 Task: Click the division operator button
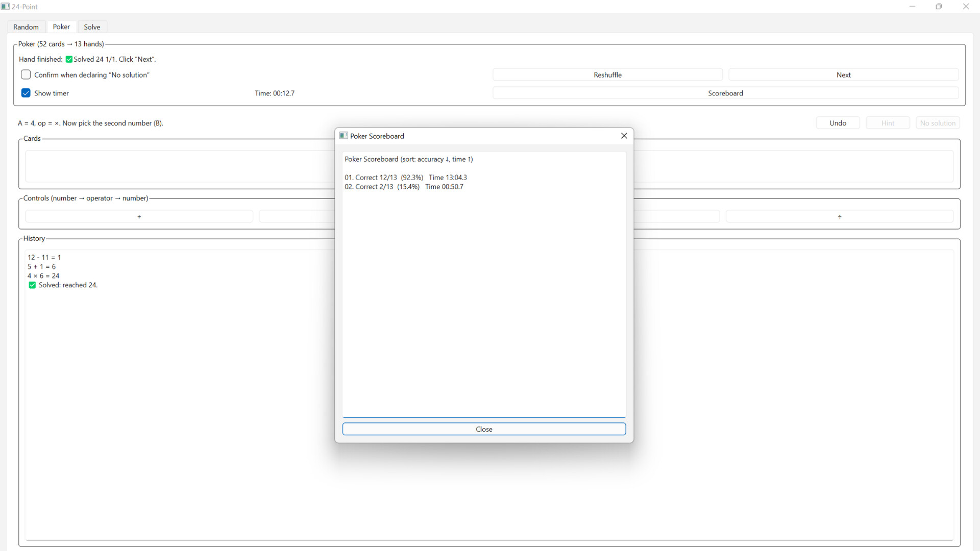coord(839,216)
